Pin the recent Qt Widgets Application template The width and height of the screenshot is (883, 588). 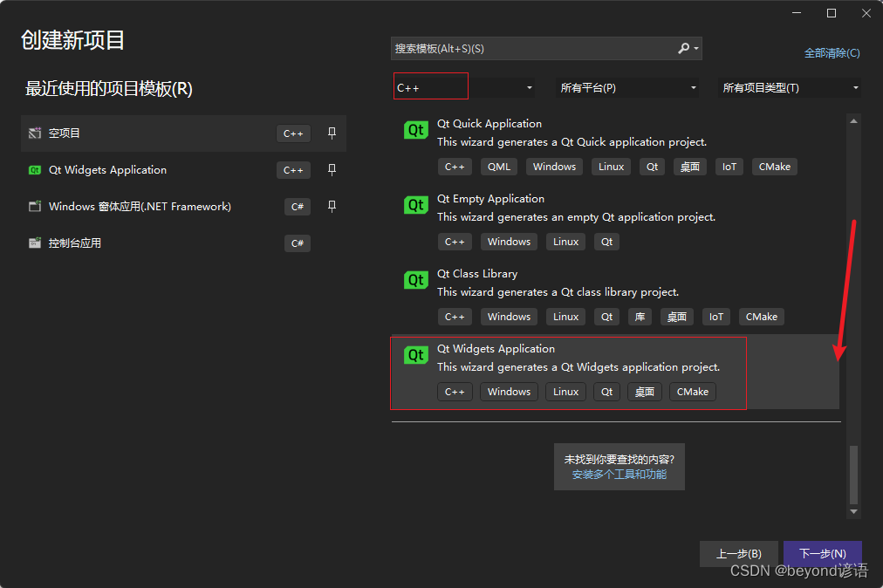(x=332, y=170)
